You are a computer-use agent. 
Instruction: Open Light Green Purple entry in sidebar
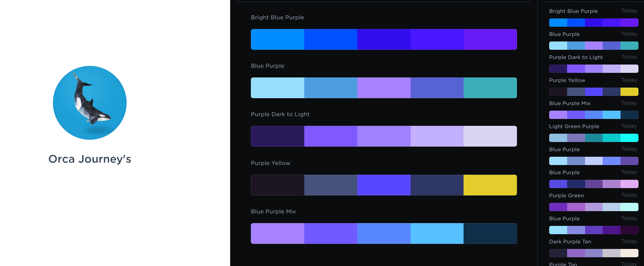click(x=574, y=126)
